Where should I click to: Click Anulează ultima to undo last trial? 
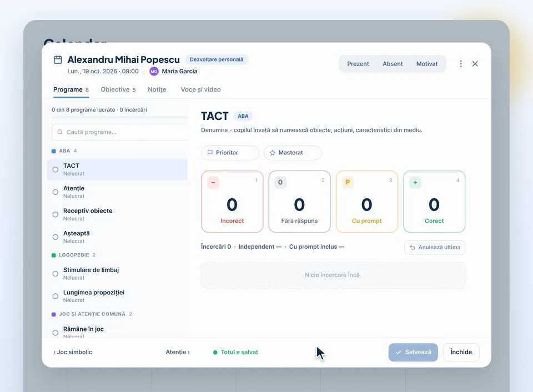click(x=435, y=248)
